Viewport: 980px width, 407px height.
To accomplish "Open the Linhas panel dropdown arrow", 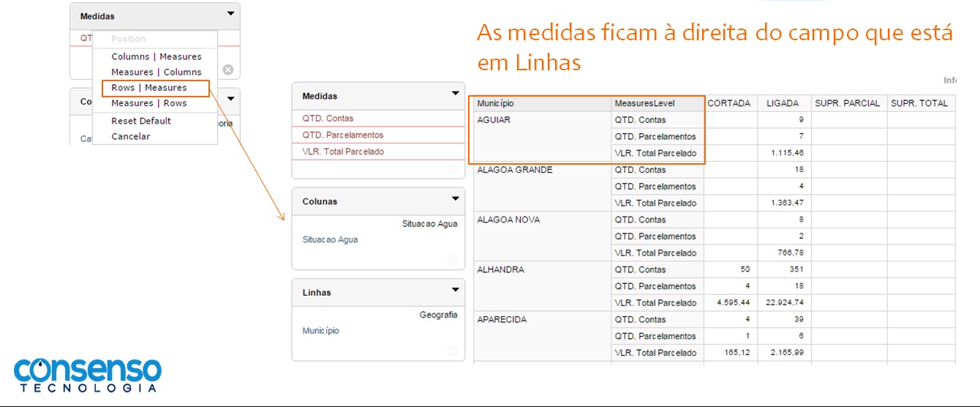I will [x=456, y=290].
